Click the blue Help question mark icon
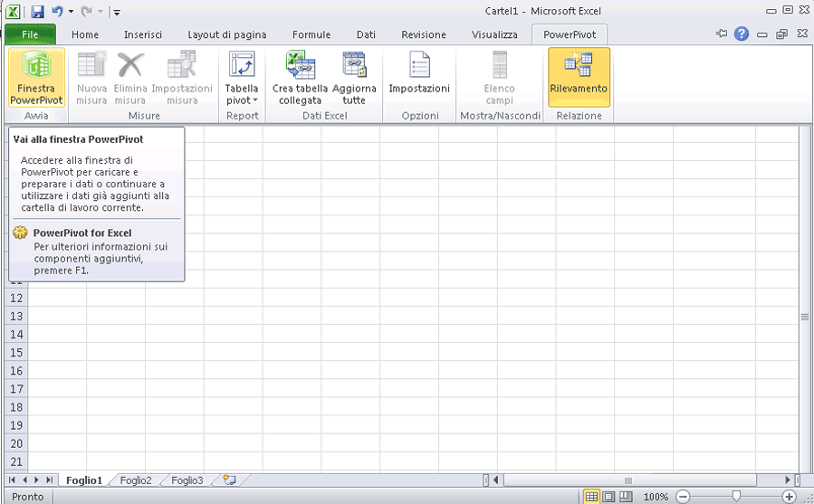 [742, 33]
